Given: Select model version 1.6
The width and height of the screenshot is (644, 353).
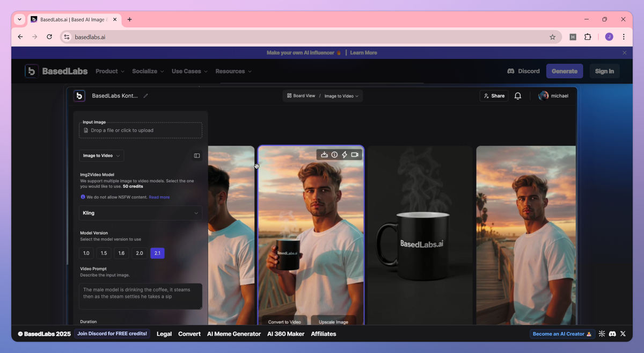Looking at the screenshot, I should (x=121, y=253).
